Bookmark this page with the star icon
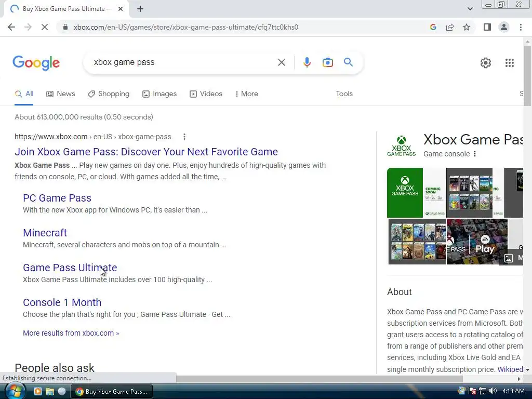Viewport: 532px width, 399px height. click(x=467, y=27)
